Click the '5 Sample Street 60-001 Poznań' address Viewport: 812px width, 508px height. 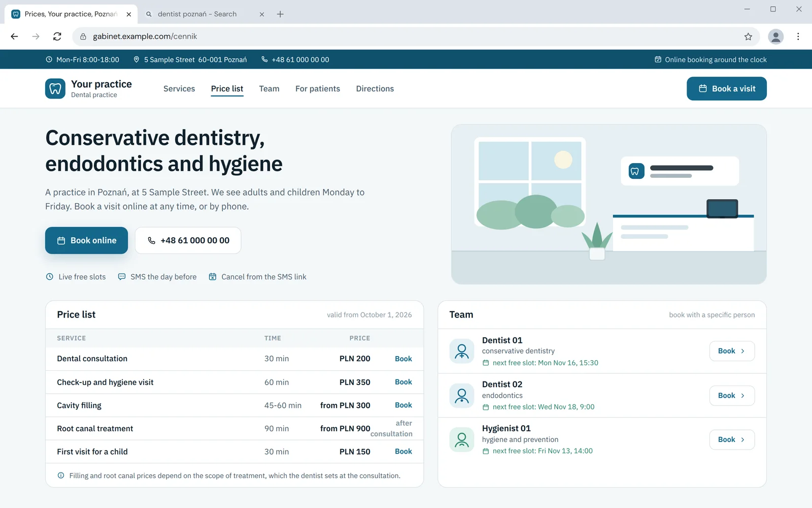(x=195, y=59)
